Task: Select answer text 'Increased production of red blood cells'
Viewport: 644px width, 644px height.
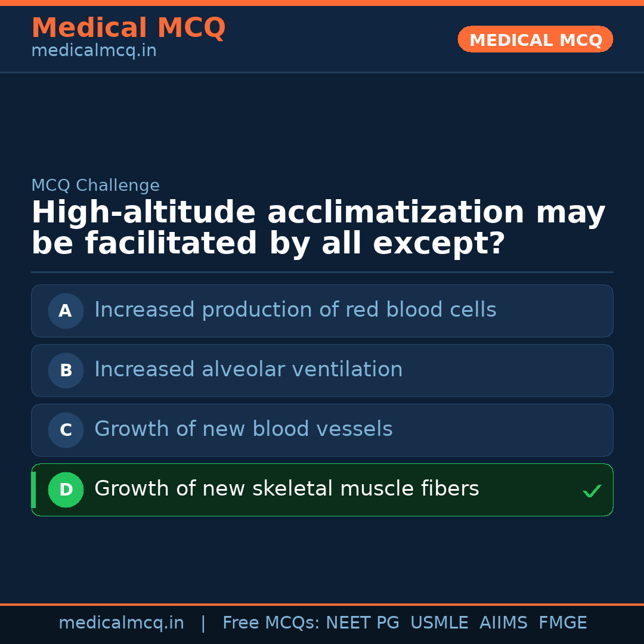Action: 295,310
